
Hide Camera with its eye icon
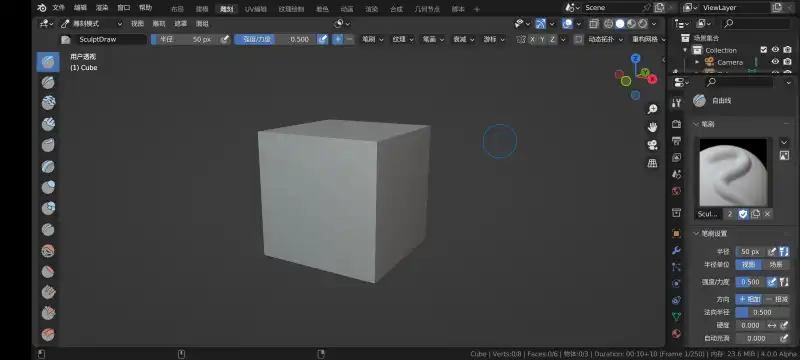[775, 62]
